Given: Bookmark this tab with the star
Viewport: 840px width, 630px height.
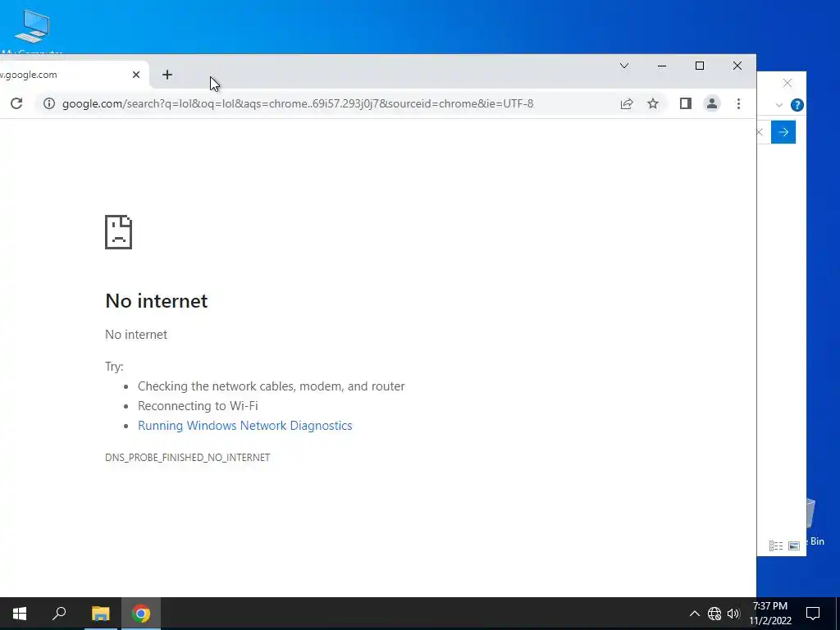Looking at the screenshot, I should (x=652, y=103).
